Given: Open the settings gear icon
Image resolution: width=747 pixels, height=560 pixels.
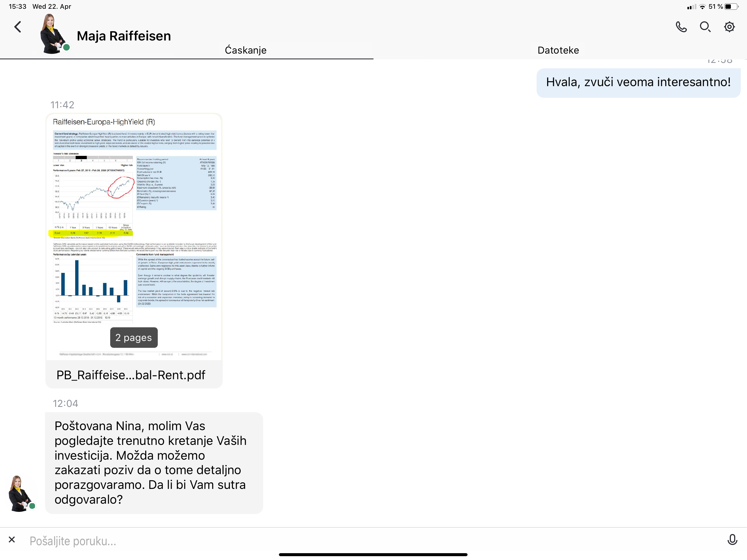Looking at the screenshot, I should 730,27.
